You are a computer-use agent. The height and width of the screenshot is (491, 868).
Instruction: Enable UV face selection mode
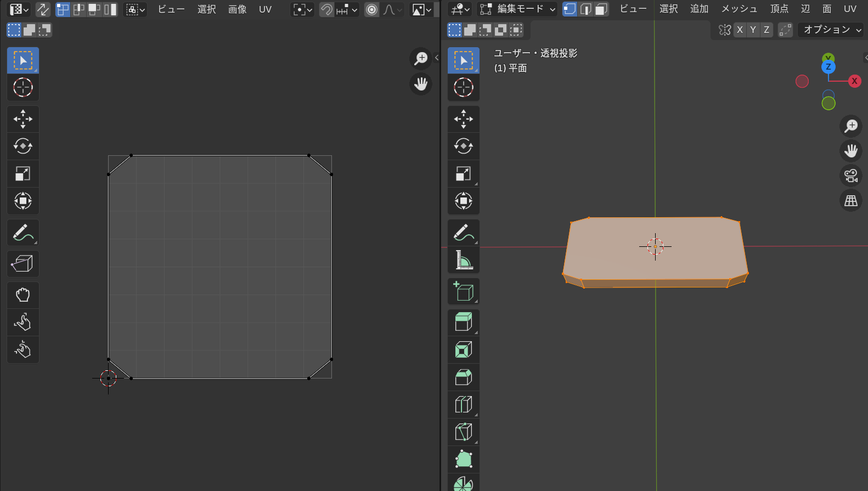point(94,9)
